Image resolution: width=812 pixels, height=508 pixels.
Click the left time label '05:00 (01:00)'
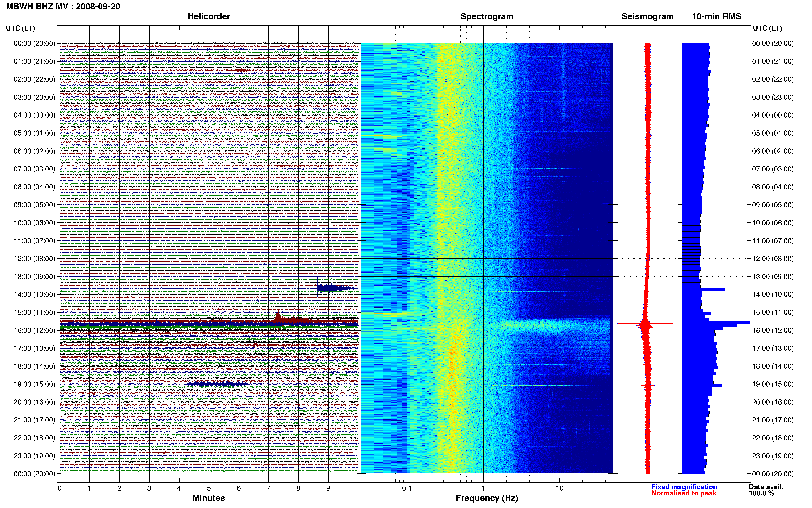coord(34,133)
